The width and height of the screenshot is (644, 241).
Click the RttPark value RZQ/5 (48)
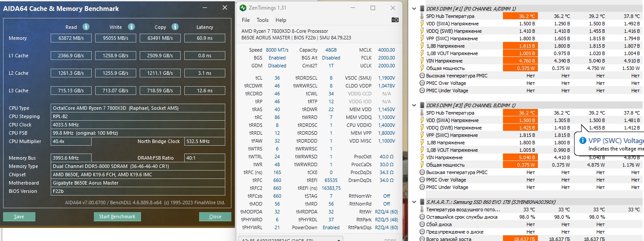[x=386, y=220]
